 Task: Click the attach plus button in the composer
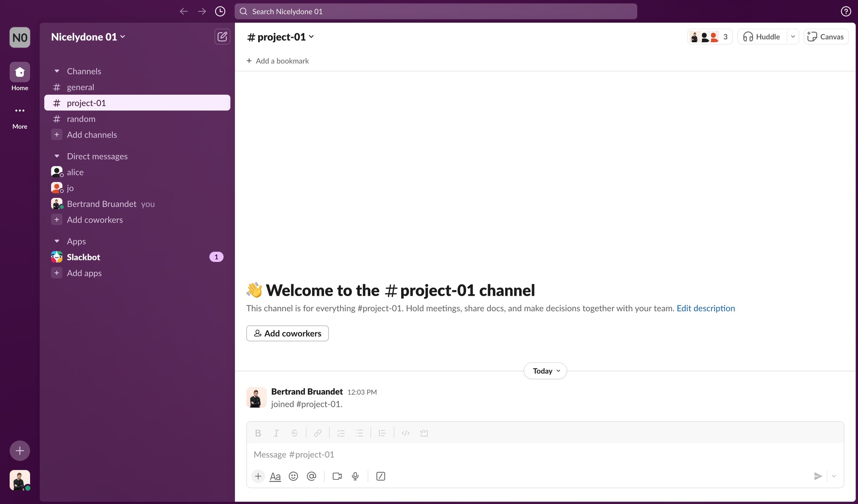point(258,476)
